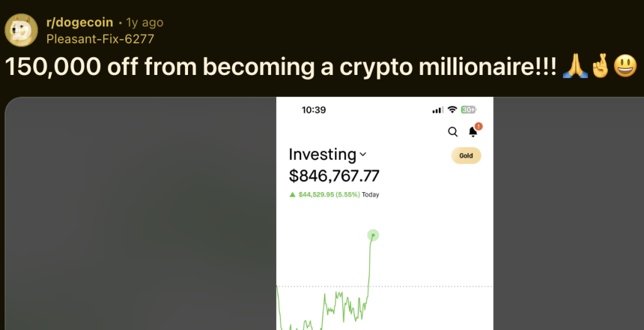
Task: Open Pleasant-Fix-6277's user profile
Action: pos(100,39)
